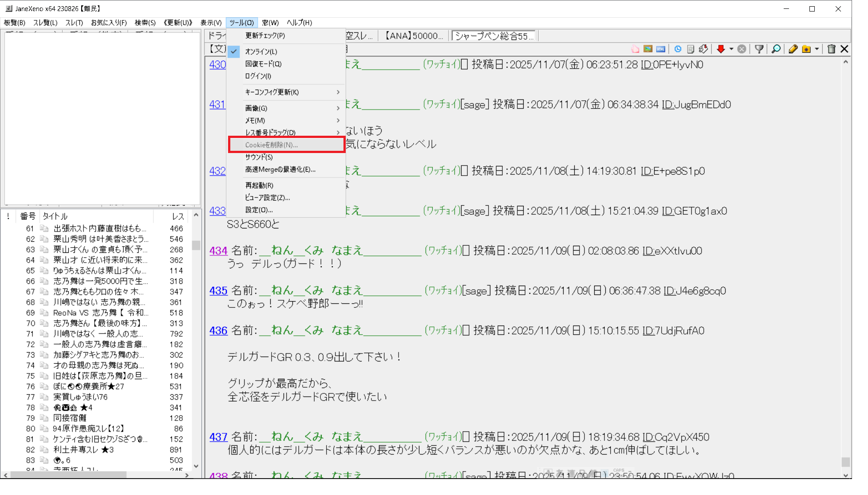
Task: Select 設定(O)... from the Tools menu
Action: click(x=259, y=210)
